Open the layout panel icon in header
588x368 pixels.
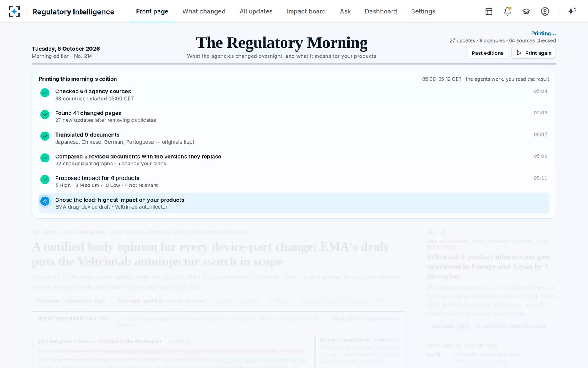pyautogui.click(x=489, y=11)
